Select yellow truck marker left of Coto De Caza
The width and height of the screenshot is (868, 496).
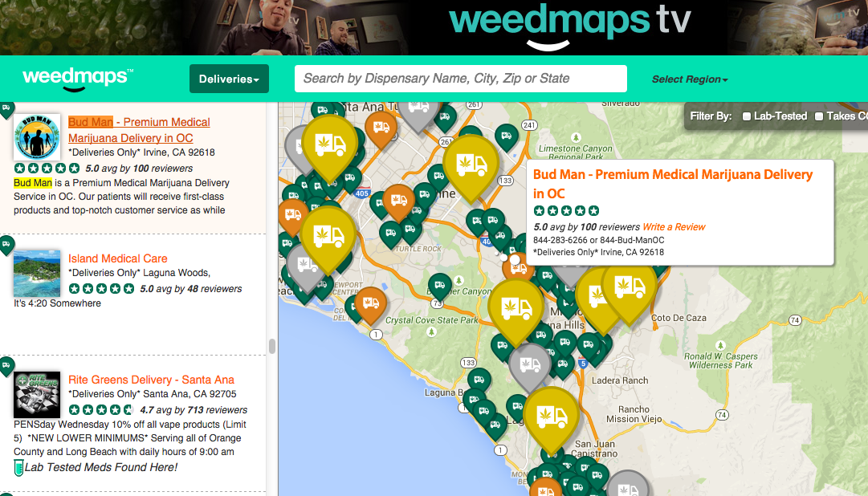(630, 291)
